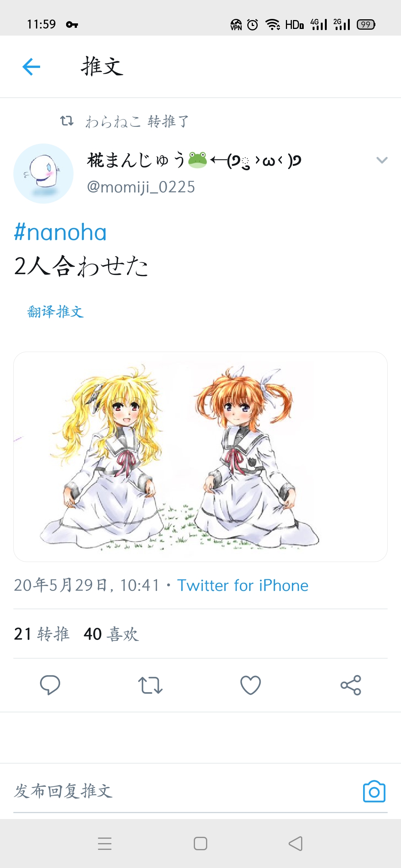Open the Twitter for iPhone source link
Screen dimensions: 401x868
tap(243, 585)
